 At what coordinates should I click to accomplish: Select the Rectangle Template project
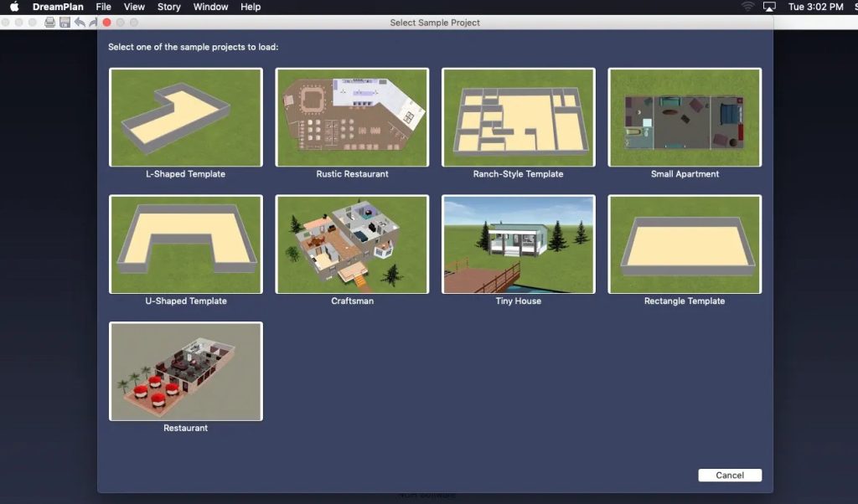click(684, 244)
